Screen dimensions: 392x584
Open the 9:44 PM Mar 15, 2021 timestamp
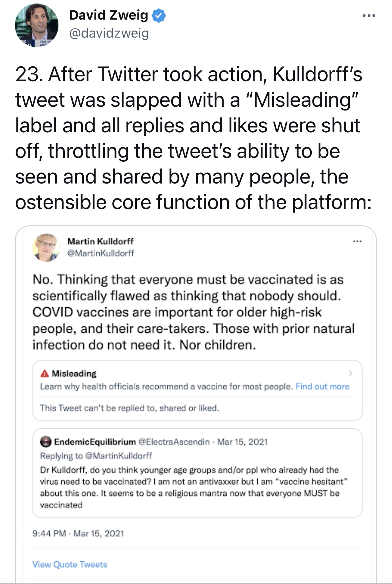[78, 533]
